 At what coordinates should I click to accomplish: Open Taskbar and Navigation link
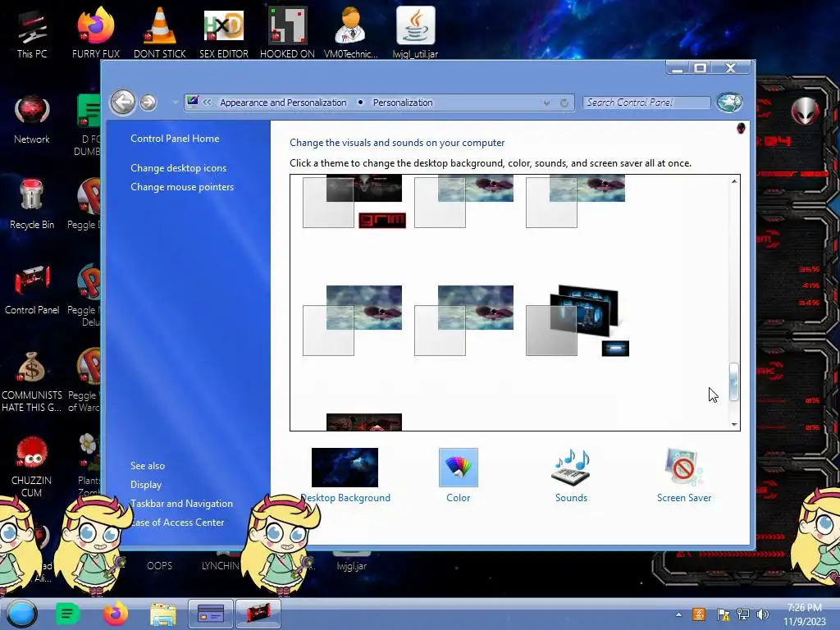pyautogui.click(x=181, y=503)
